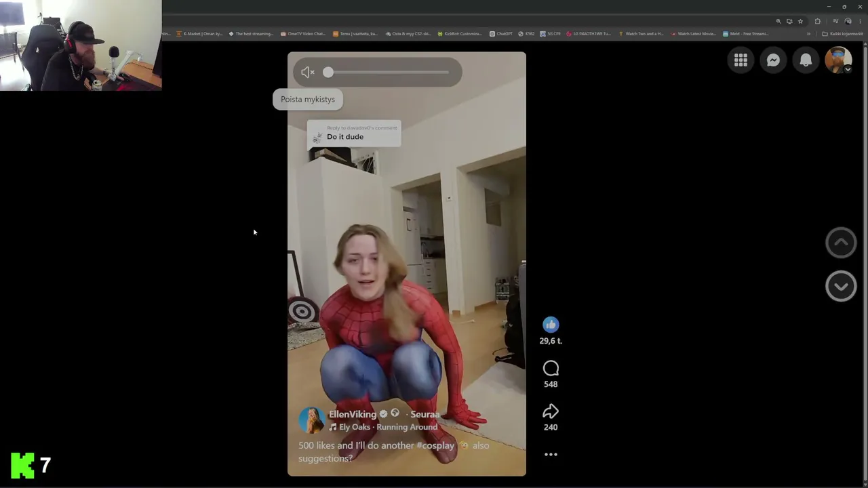Share the reel
The image size is (868, 488).
(551, 411)
